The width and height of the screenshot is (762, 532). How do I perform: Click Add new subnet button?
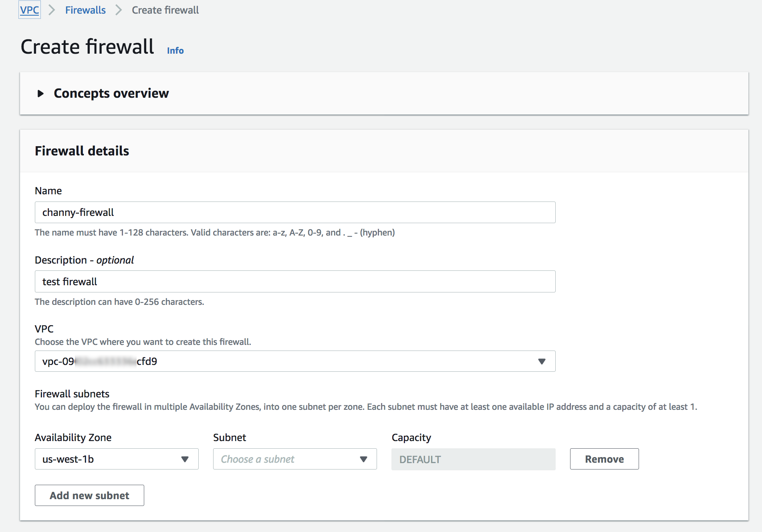coord(89,496)
